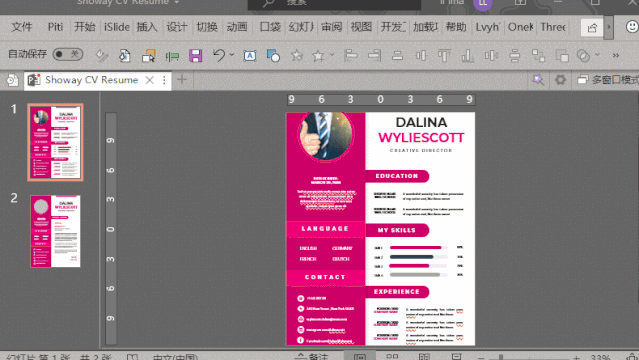Click the Align Top icon
The height and width of the screenshot is (360, 639).
[444, 55]
